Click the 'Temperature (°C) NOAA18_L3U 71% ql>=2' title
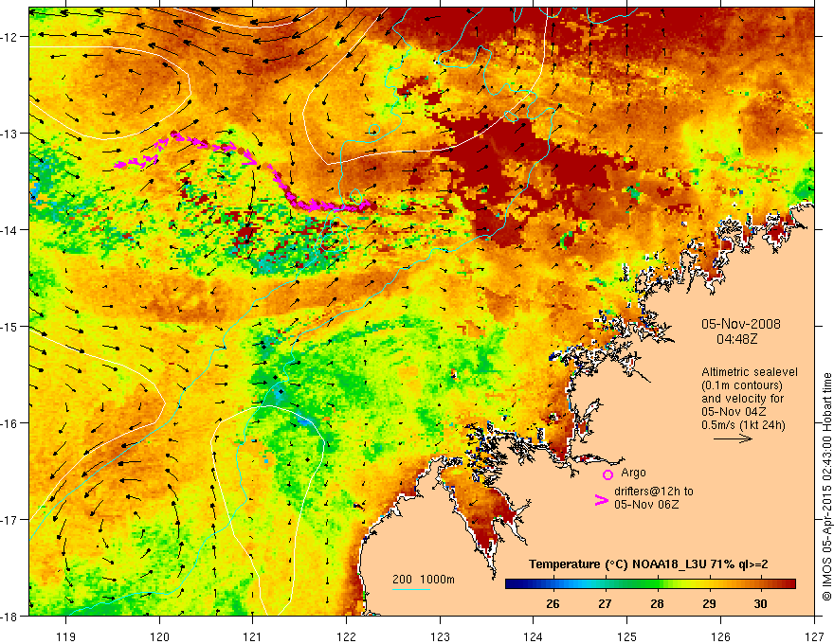Image resolution: width=834 pixels, height=644 pixels. (648, 564)
